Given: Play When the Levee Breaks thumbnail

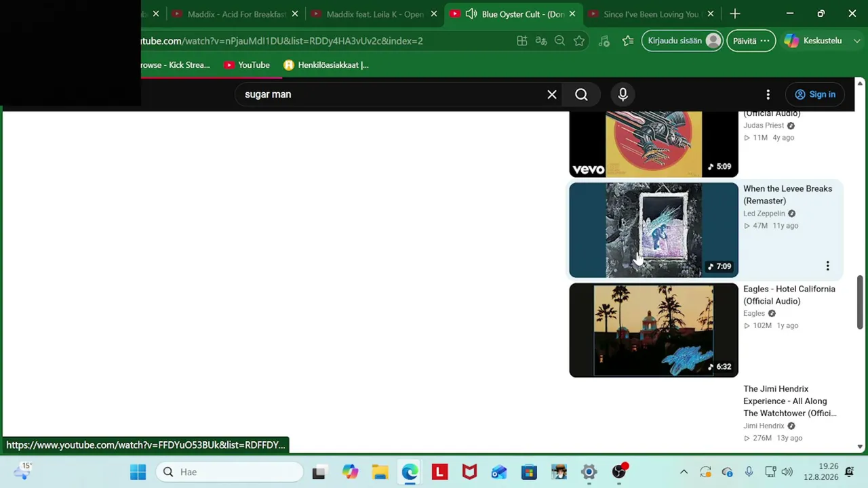Looking at the screenshot, I should coord(654,230).
